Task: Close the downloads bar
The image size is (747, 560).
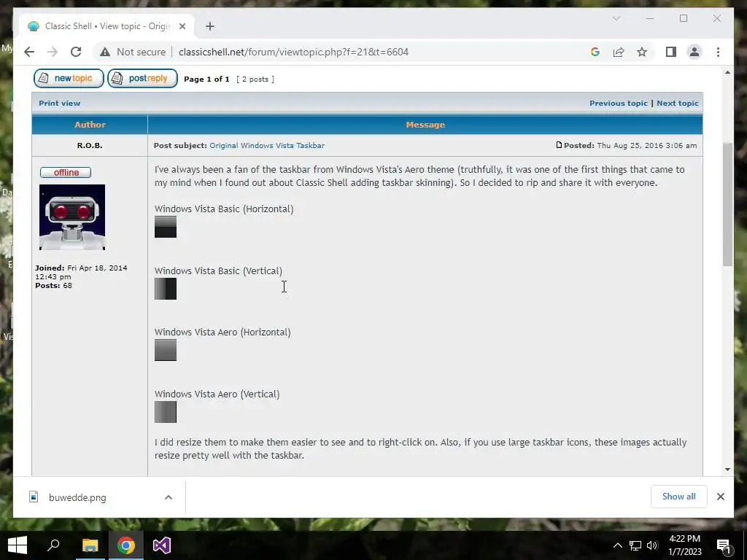Action: pyautogui.click(x=720, y=497)
